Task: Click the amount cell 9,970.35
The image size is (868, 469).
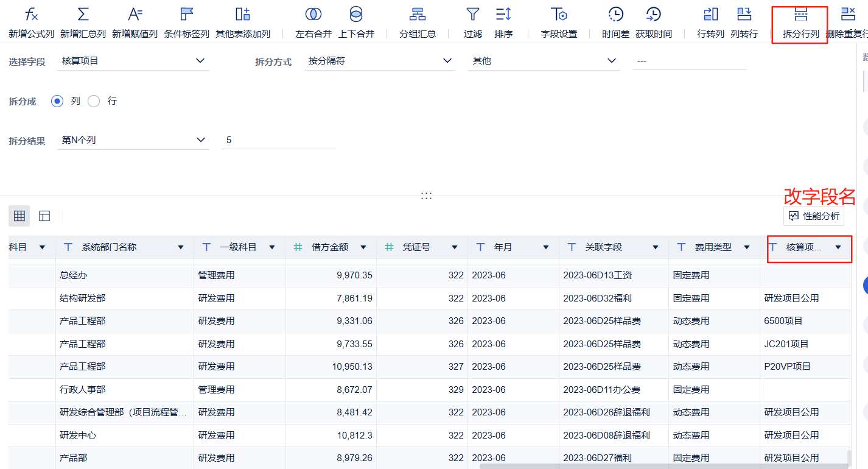Action: click(x=331, y=275)
